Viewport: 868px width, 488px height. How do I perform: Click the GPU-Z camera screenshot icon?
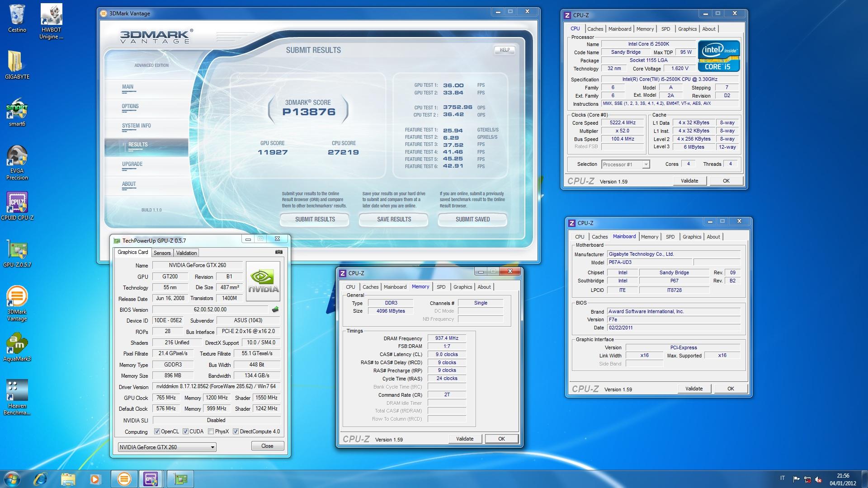point(279,252)
